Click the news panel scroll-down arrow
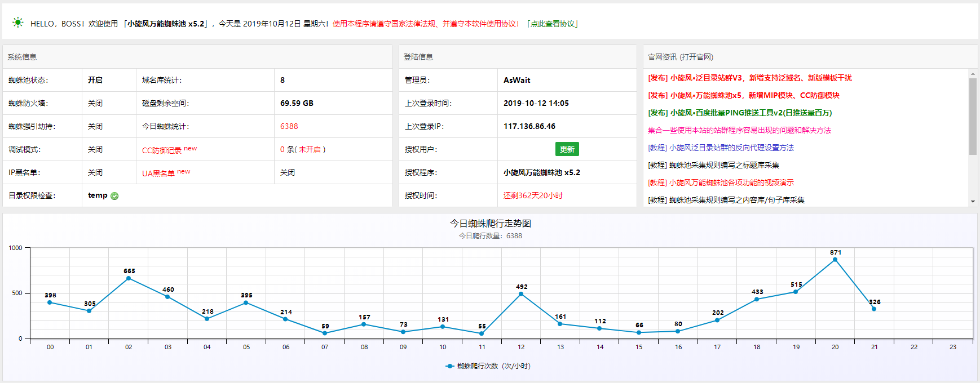This screenshot has width=980, height=383. 973,201
